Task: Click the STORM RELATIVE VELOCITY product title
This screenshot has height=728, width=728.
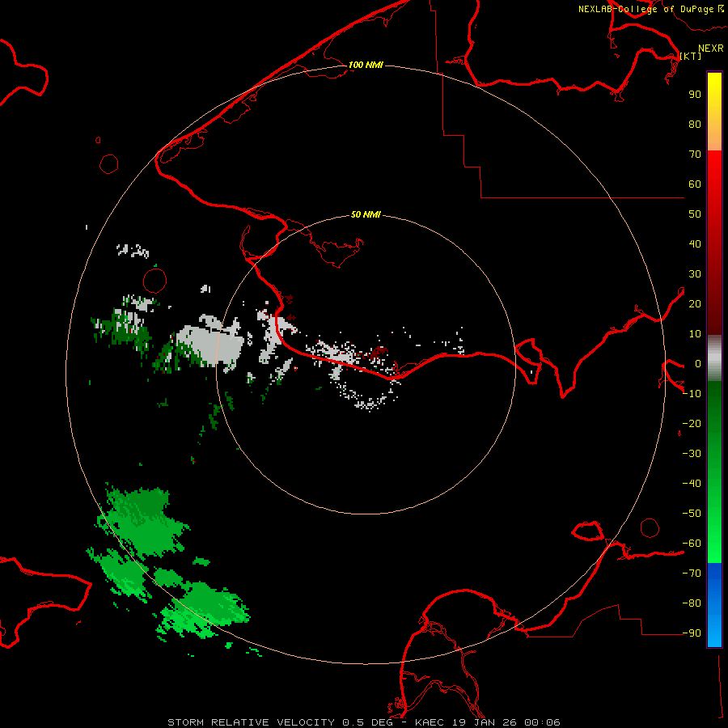Action: pos(251,722)
